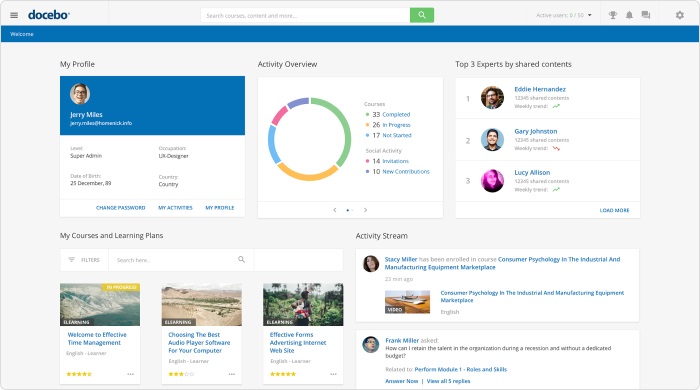The height and width of the screenshot is (390, 700).
Task: Click Eddie Hernandez's avatar
Action: pos(492,97)
